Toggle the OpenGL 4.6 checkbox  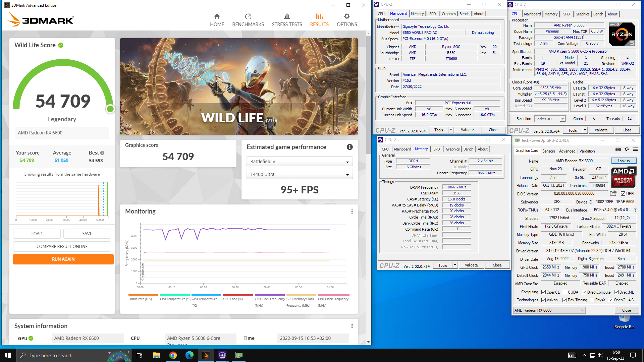(611, 300)
